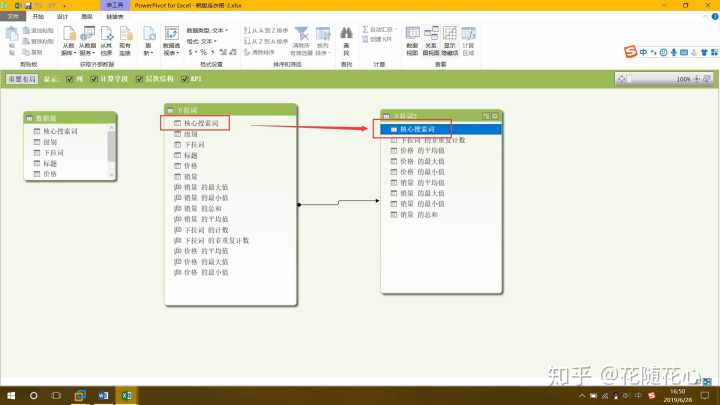Viewport: 720px width, 405px height.
Task: Open the 格式: 文本 dropdown
Action: coord(202,41)
